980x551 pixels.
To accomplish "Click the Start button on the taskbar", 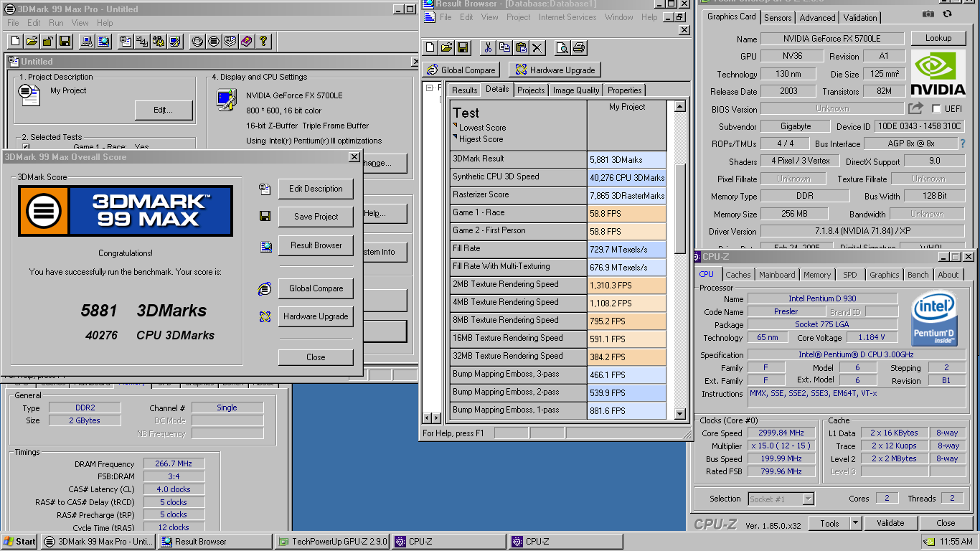I will point(19,542).
